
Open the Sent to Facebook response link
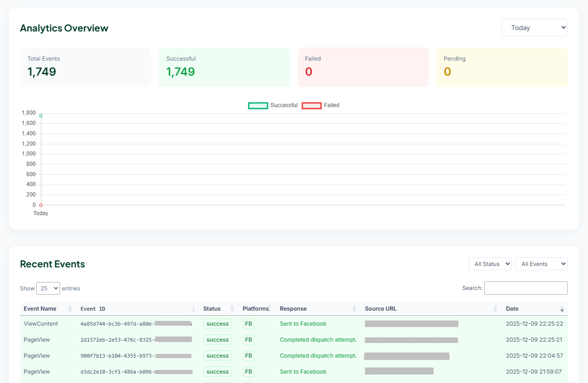pos(303,323)
